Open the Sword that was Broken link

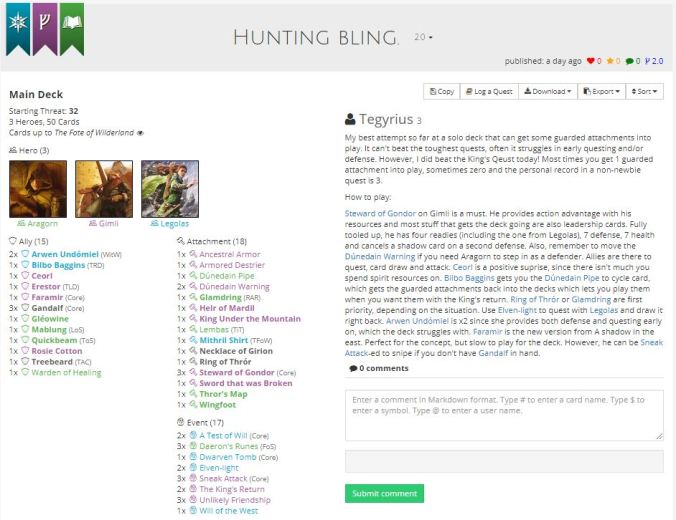[x=246, y=384]
